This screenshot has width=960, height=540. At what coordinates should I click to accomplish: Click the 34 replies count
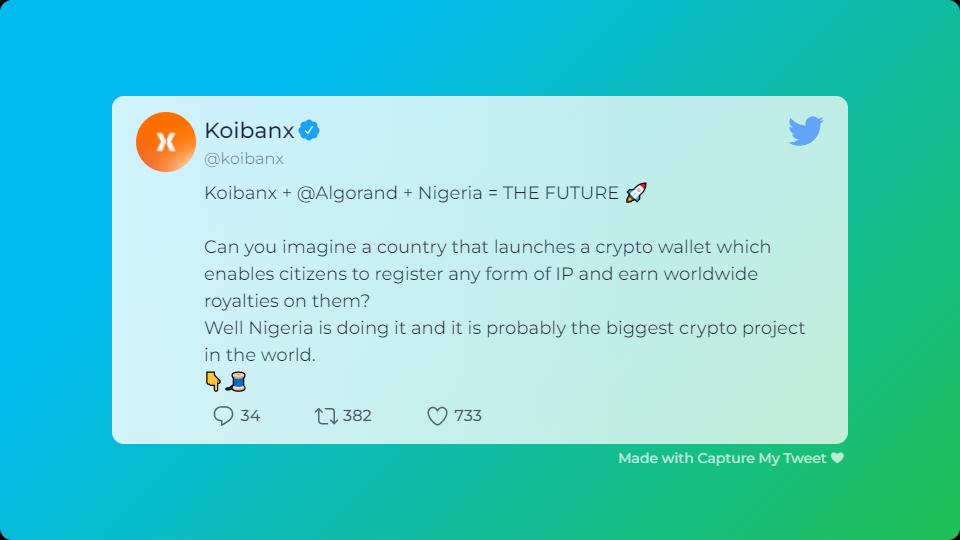tap(250, 416)
